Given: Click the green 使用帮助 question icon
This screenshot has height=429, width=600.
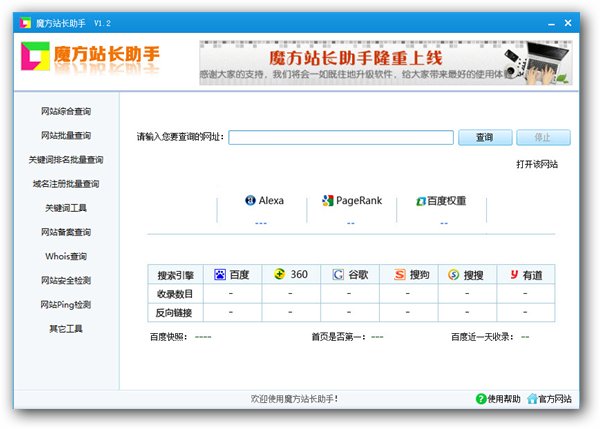Looking at the screenshot, I should coord(481,399).
